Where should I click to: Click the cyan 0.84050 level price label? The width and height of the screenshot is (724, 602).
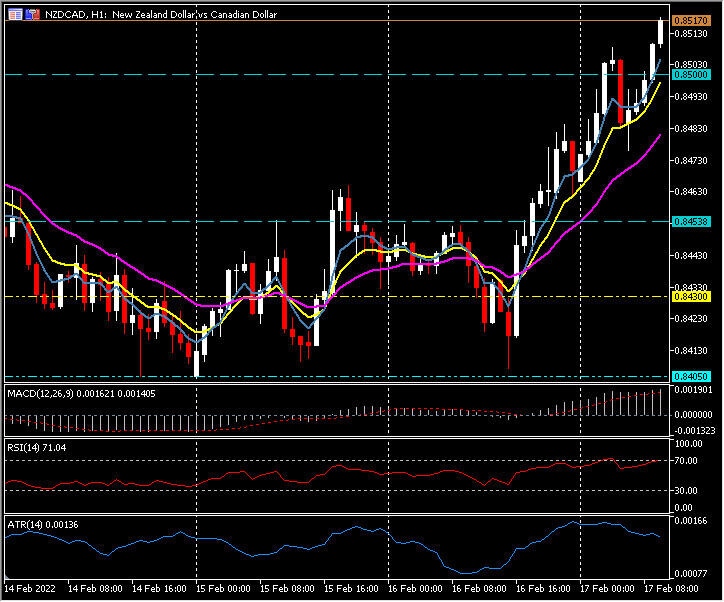[691, 376]
